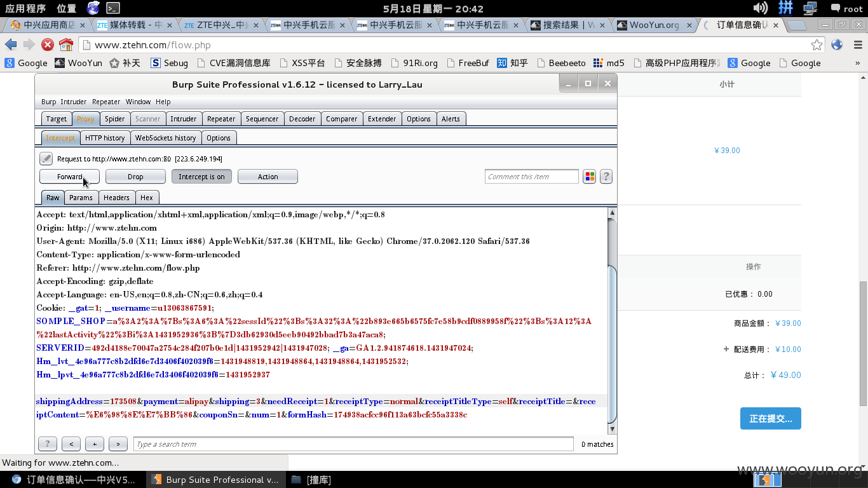Viewport: 868px width, 488px height.
Task: Open the WebSockets history sub-tab
Action: click(x=166, y=138)
